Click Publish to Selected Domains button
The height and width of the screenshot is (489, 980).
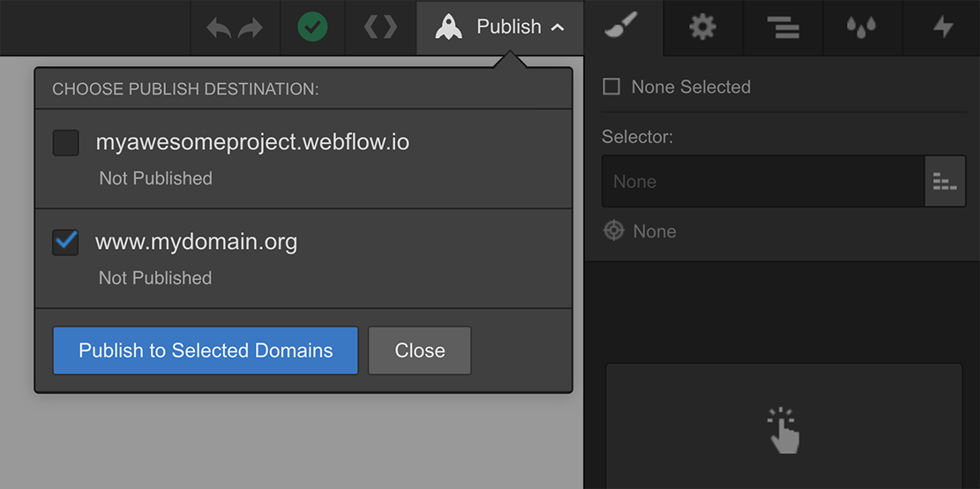tap(206, 350)
